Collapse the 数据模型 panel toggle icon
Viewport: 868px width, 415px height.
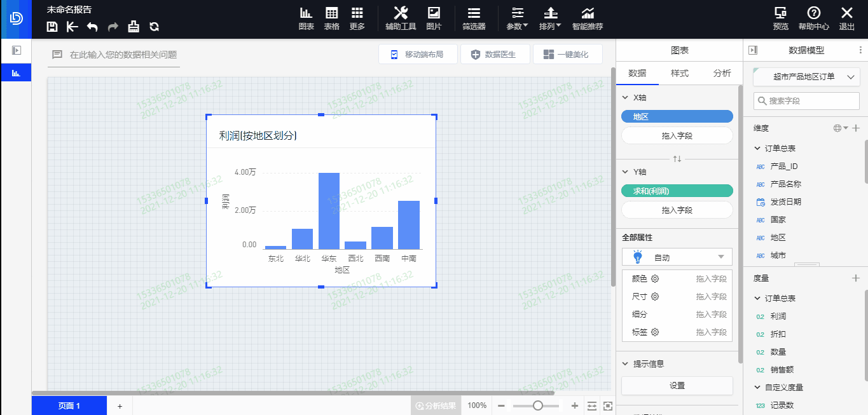point(753,50)
